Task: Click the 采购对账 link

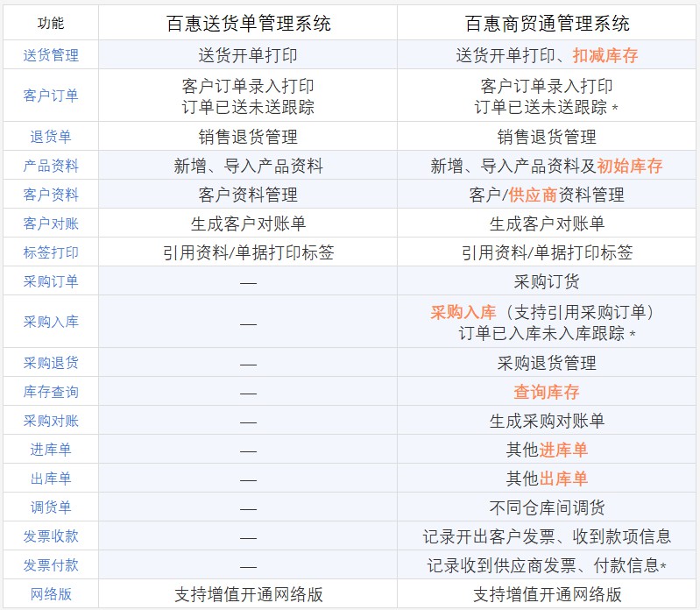Action: click(51, 421)
